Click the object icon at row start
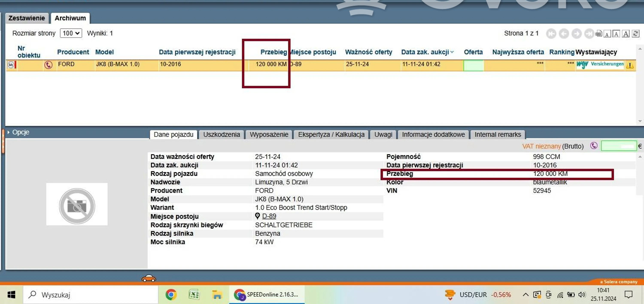The height and width of the screenshot is (304, 644). pyautogui.click(x=11, y=65)
